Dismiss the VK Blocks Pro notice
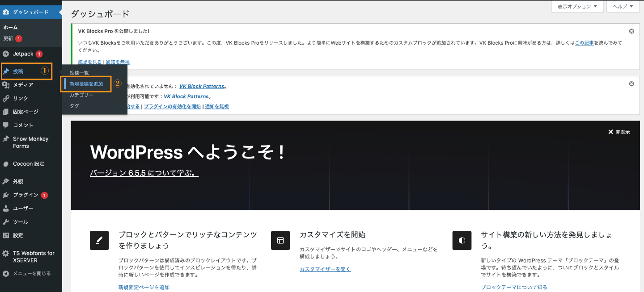This screenshot has width=644, height=292. tap(631, 31)
